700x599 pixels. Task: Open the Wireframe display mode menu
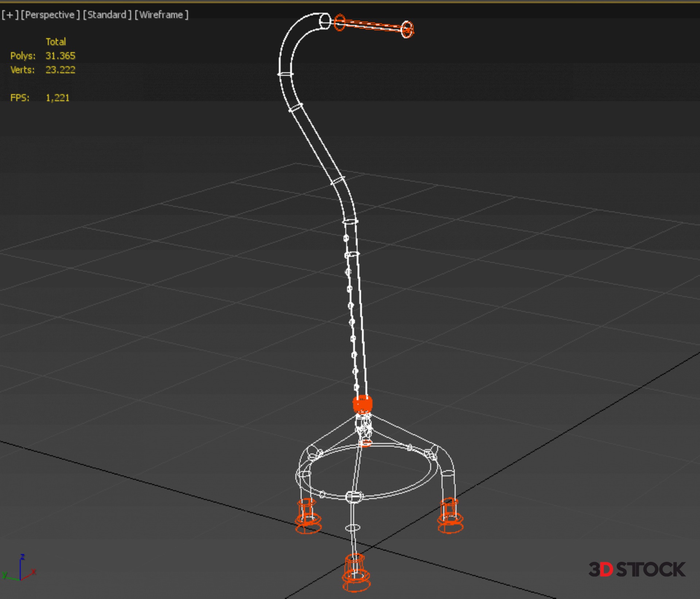click(x=162, y=15)
